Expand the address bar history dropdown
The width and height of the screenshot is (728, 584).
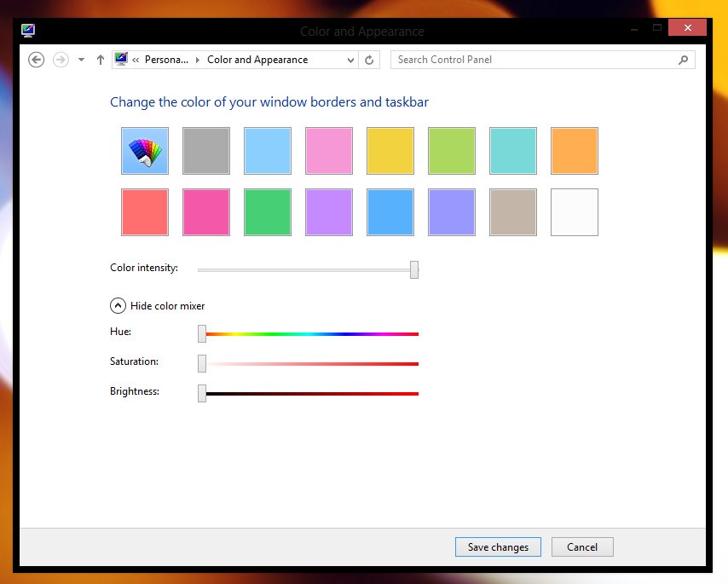pos(350,60)
